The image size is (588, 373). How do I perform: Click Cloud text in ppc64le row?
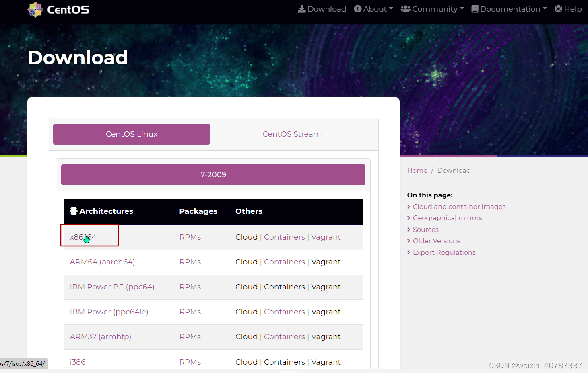click(246, 312)
